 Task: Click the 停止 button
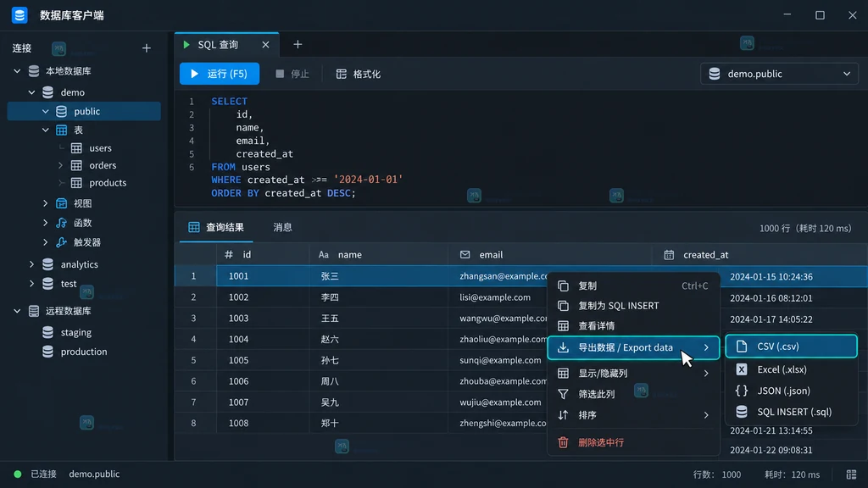(x=292, y=74)
